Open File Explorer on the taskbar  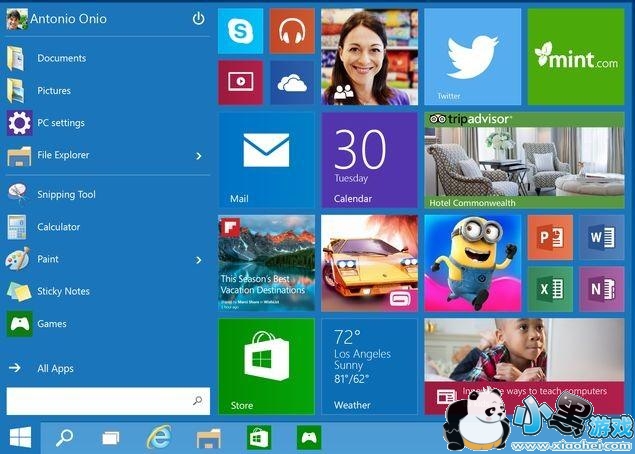[x=209, y=438]
